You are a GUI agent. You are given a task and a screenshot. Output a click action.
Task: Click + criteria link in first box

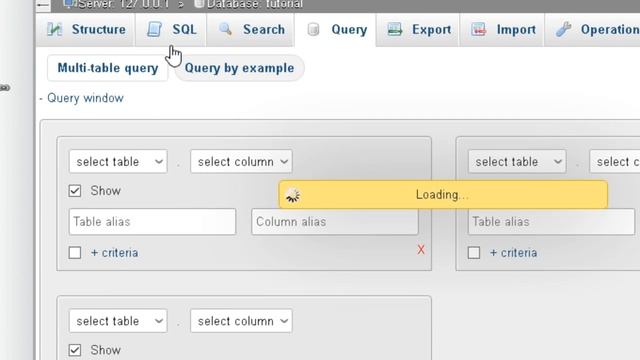[114, 253]
